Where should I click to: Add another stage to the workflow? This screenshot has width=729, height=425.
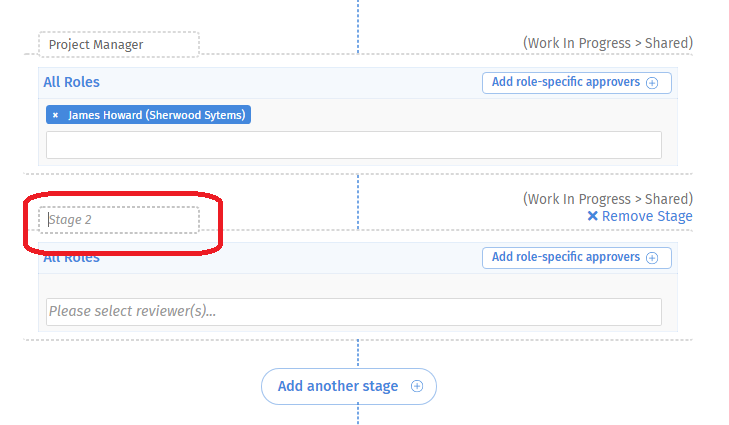(349, 386)
